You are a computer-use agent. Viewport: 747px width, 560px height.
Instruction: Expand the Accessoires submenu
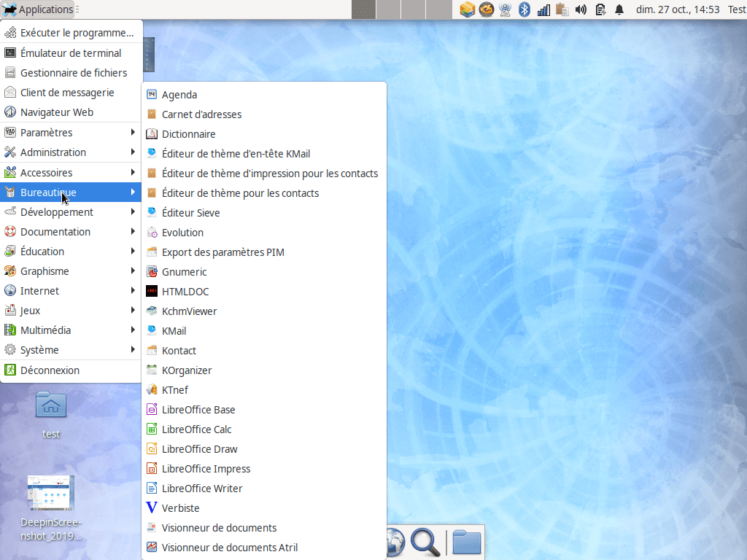[71, 172]
